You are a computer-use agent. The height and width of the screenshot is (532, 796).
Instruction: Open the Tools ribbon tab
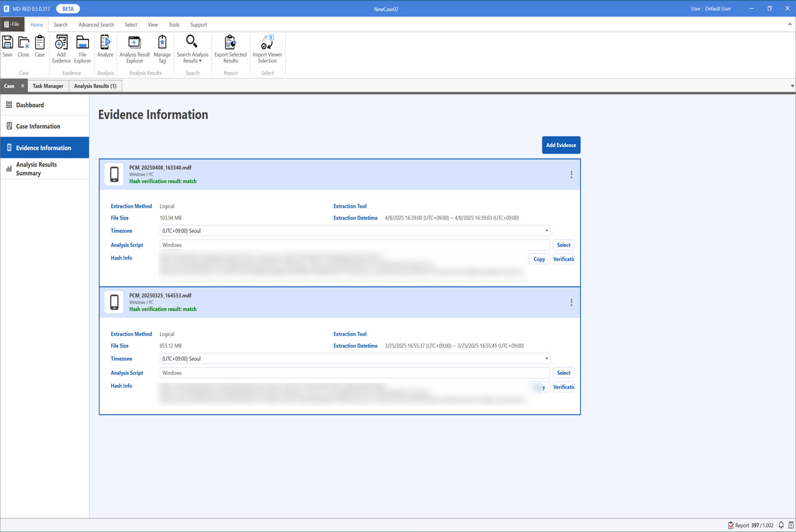coord(174,25)
